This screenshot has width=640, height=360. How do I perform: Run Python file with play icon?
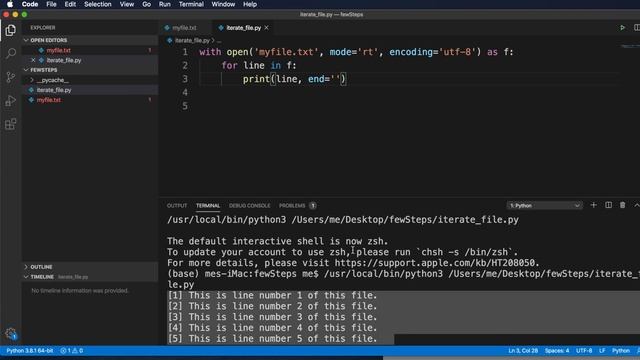622,28
